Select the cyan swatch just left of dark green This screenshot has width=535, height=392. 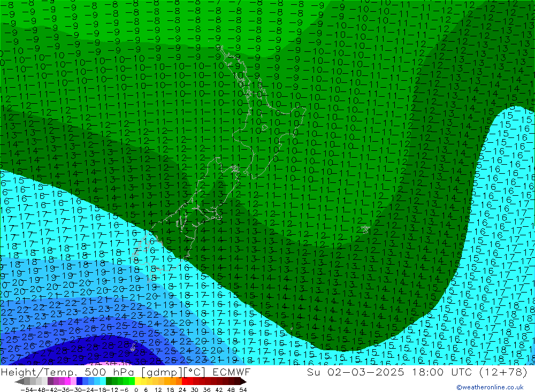pos(103,381)
